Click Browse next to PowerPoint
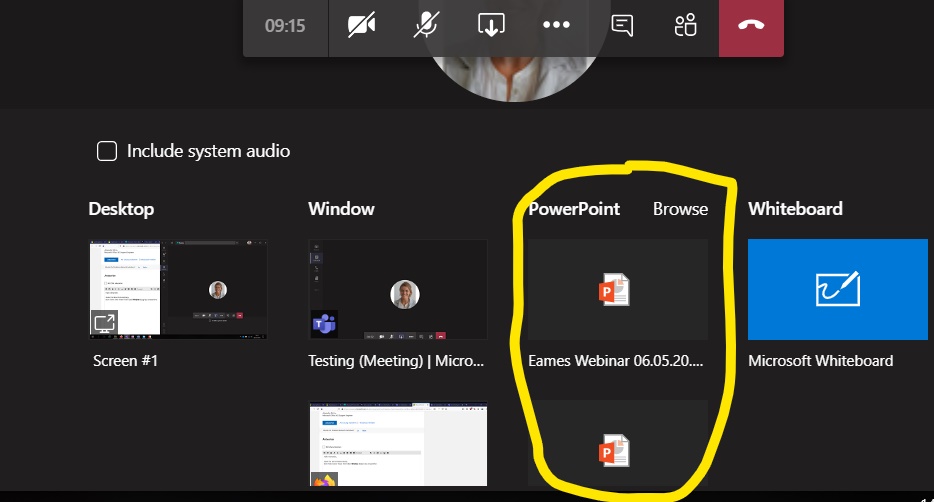 pos(680,209)
